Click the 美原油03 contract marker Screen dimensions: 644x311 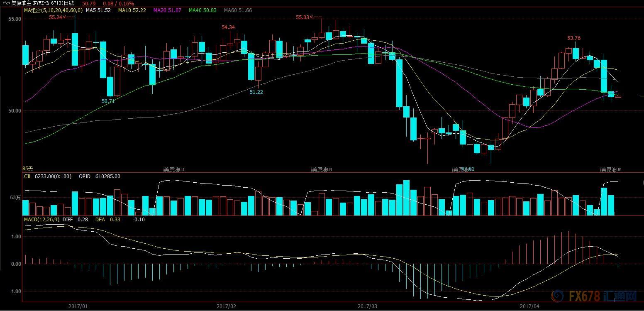[x=174, y=169]
